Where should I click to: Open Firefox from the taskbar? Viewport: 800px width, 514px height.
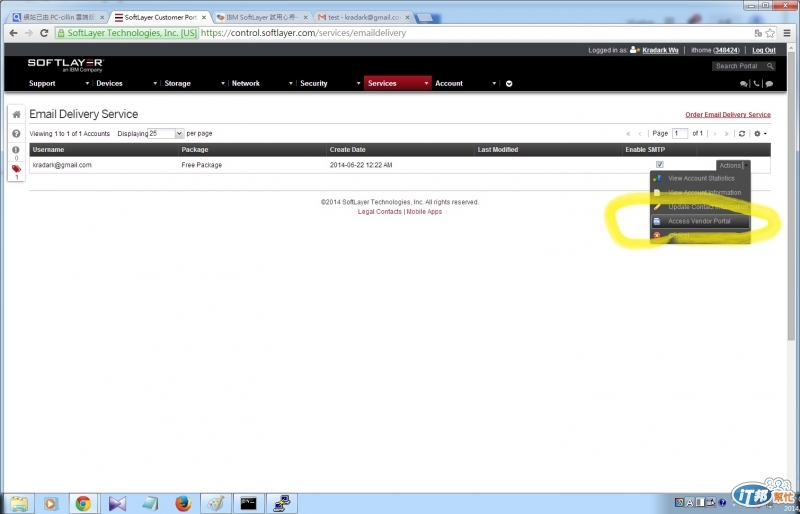click(183, 503)
